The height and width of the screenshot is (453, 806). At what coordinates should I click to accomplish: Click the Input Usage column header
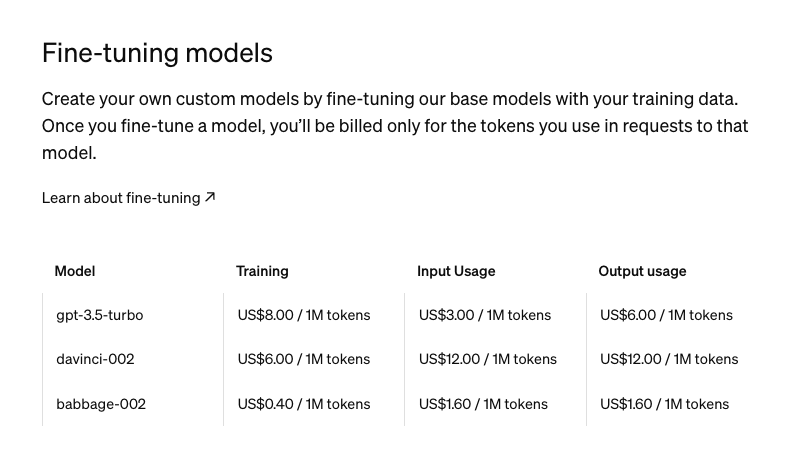coord(456,271)
